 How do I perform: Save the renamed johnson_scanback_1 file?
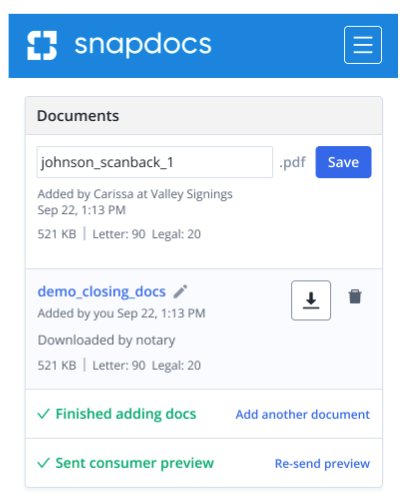(343, 162)
